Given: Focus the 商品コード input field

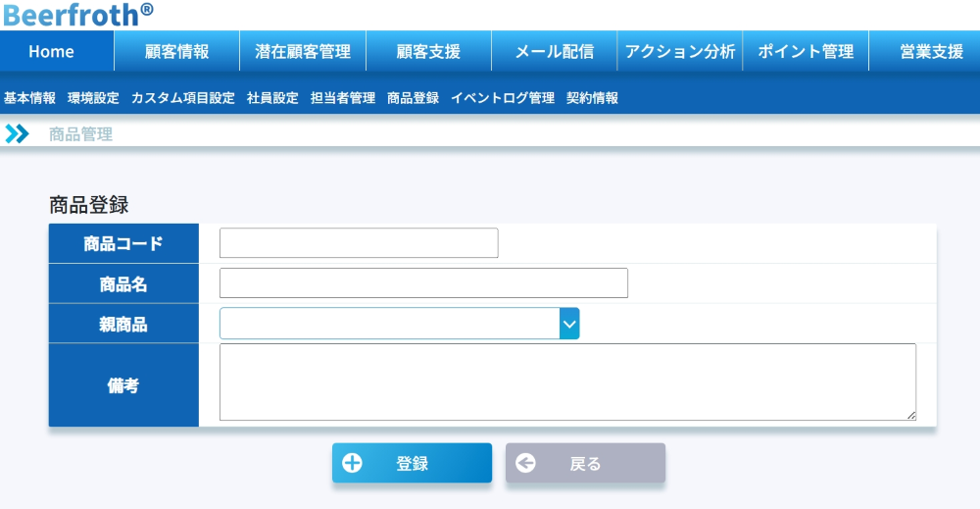Looking at the screenshot, I should [x=359, y=243].
